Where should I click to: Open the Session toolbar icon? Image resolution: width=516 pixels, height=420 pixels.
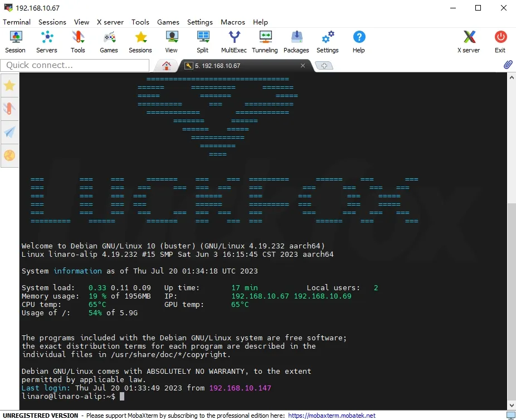(15, 42)
